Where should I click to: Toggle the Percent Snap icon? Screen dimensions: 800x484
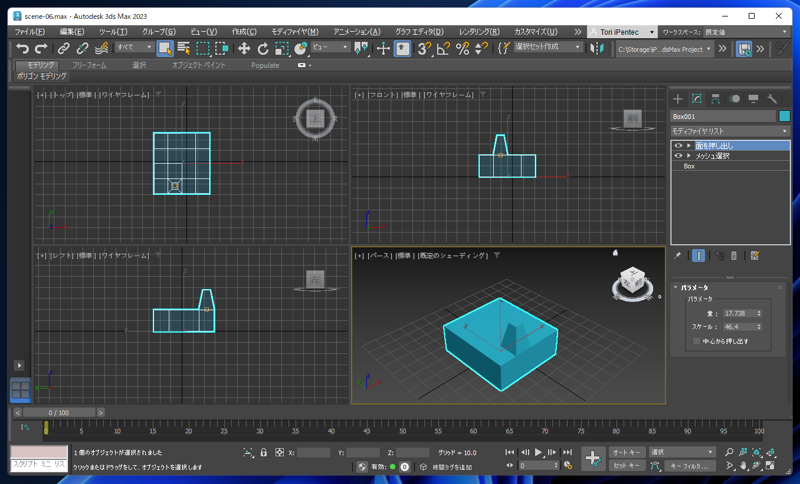click(462, 49)
